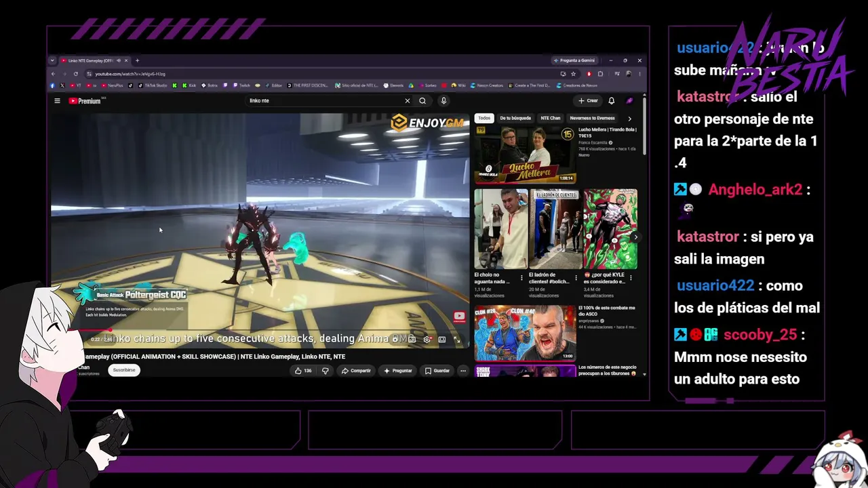
Task: Open the Chrome three-dot menu
Action: 639,73
